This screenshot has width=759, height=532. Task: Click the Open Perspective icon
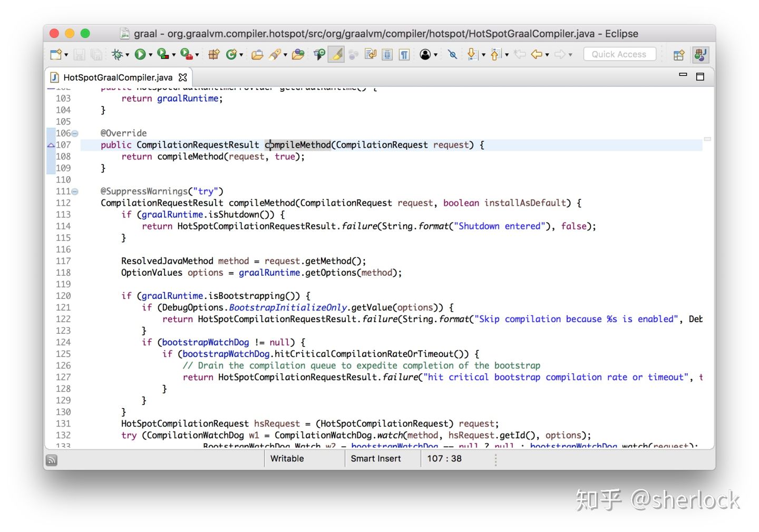pyautogui.click(x=678, y=54)
